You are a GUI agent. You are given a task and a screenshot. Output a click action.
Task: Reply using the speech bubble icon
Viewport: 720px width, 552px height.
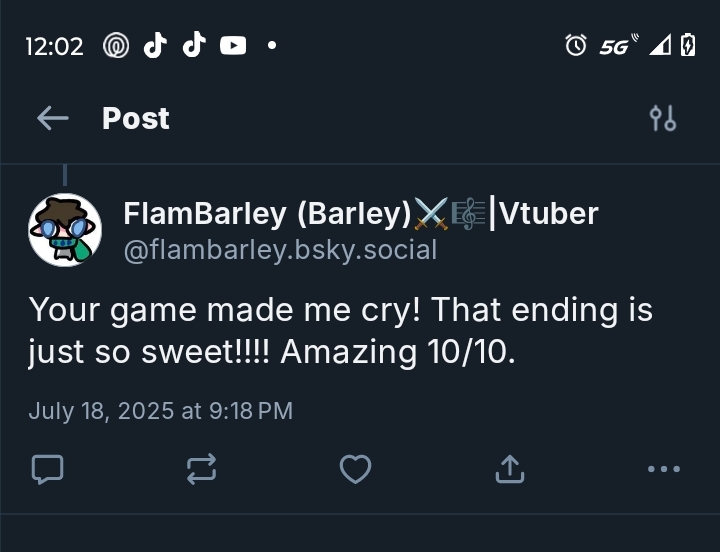[47, 468]
